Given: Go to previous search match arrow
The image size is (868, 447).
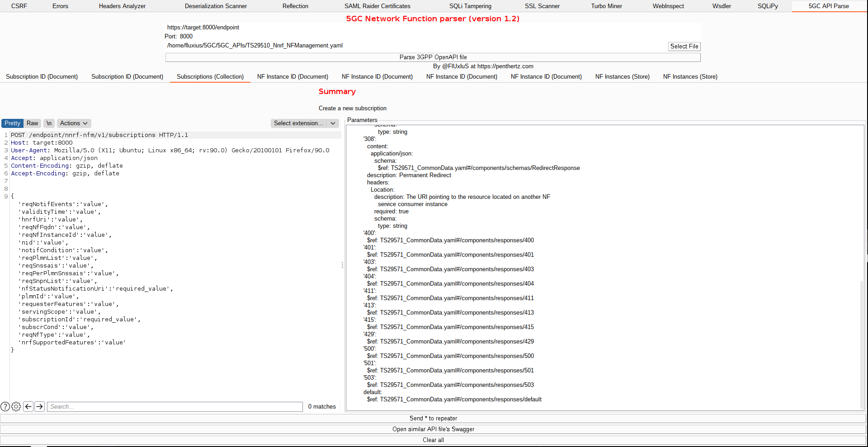Looking at the screenshot, I should (28, 406).
